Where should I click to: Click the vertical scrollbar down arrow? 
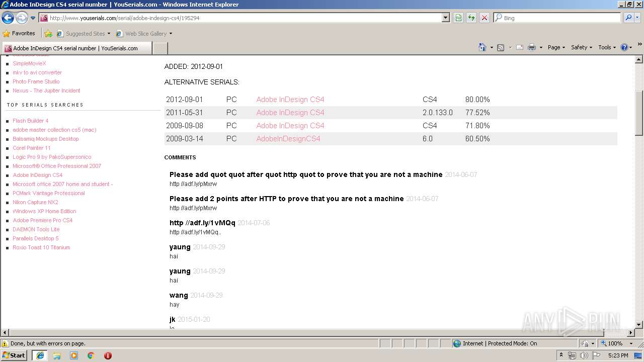click(x=639, y=325)
